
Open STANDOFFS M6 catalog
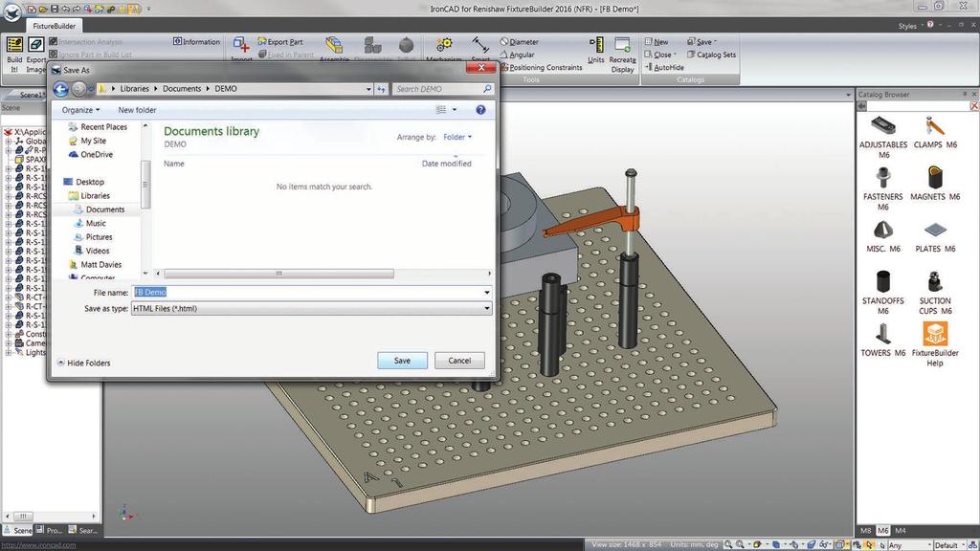click(882, 293)
